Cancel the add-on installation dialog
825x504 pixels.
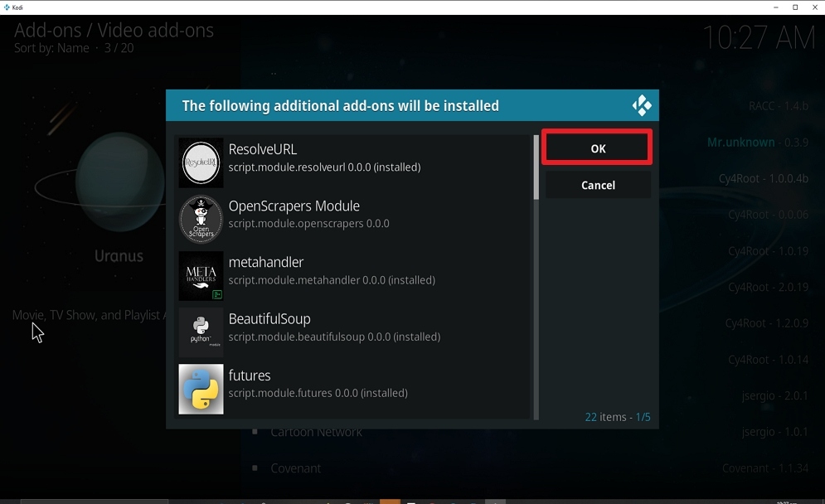coord(598,185)
